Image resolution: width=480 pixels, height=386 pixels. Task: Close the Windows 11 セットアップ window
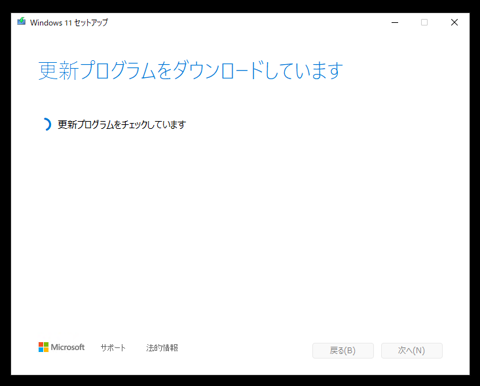[454, 22]
